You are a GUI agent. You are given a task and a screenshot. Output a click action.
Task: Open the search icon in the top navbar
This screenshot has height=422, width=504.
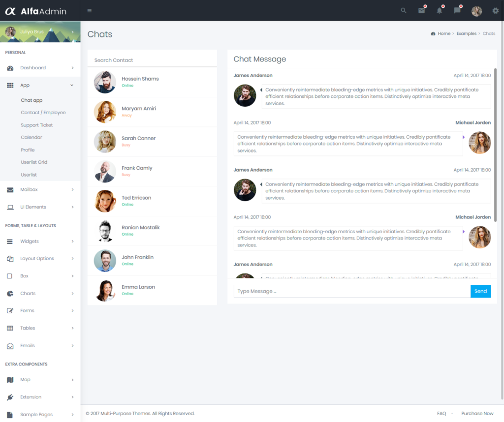403,10
